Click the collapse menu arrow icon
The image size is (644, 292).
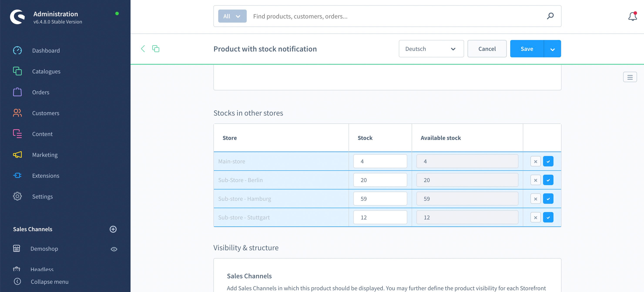tap(17, 282)
